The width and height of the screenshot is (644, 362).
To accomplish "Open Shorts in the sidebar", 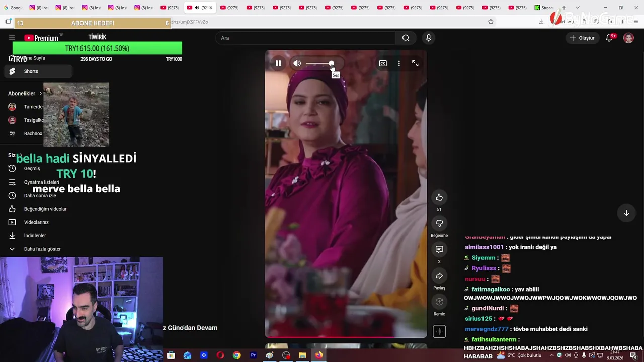I will pos(38,71).
